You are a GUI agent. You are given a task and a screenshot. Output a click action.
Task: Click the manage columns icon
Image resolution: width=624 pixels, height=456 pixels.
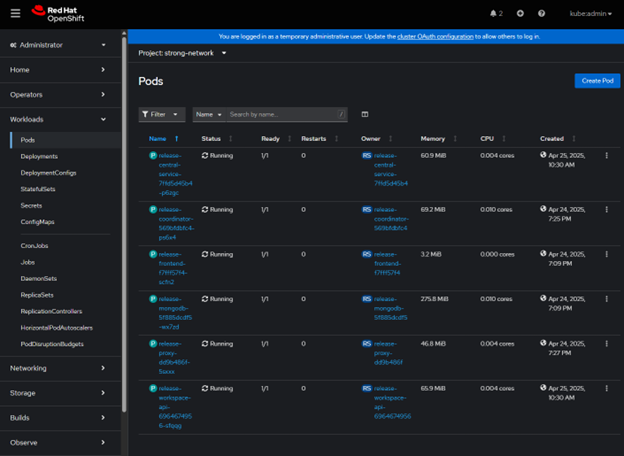point(365,115)
